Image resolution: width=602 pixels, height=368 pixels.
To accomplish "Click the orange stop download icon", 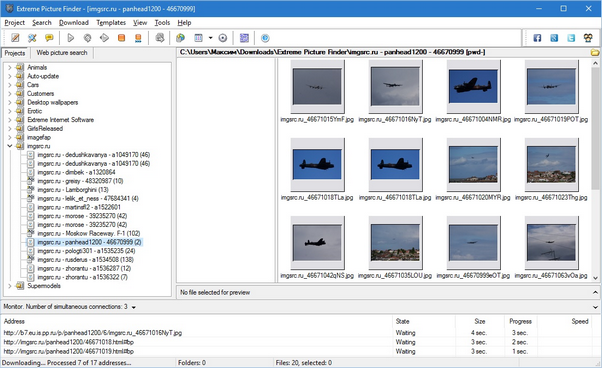I will click(x=121, y=38).
